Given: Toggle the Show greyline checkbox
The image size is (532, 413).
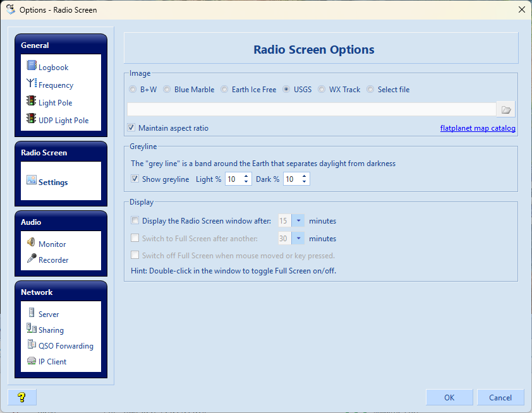Looking at the screenshot, I should coord(135,179).
